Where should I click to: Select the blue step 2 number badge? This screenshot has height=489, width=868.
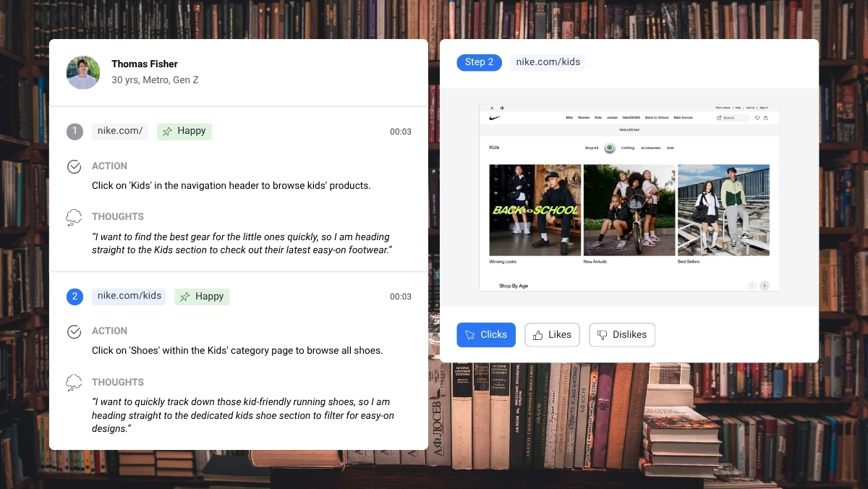pyautogui.click(x=75, y=297)
